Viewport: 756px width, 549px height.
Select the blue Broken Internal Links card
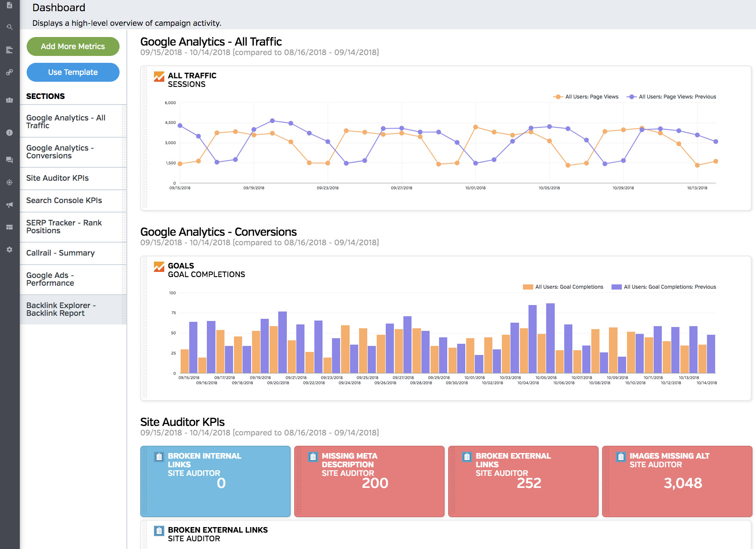click(215, 481)
